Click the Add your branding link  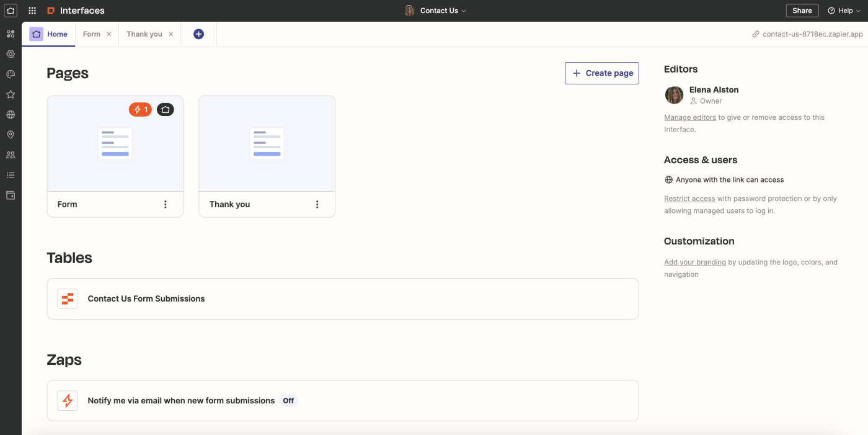pyautogui.click(x=695, y=262)
